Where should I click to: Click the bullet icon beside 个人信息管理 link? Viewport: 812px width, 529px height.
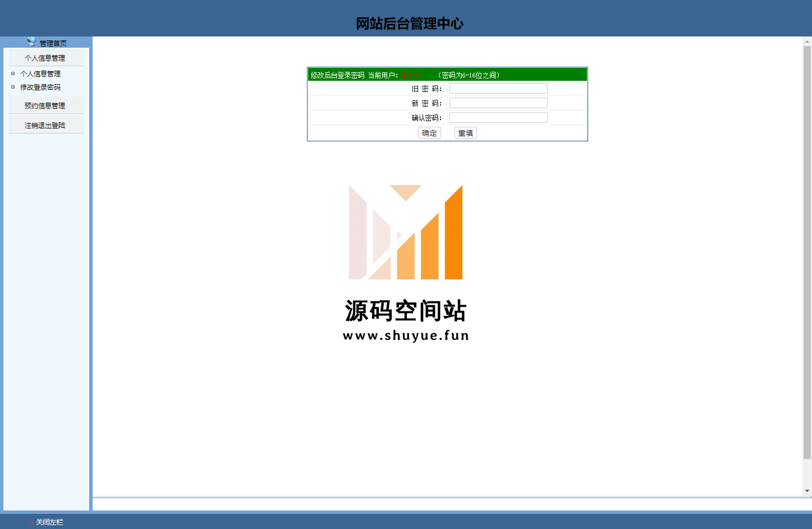coord(13,73)
